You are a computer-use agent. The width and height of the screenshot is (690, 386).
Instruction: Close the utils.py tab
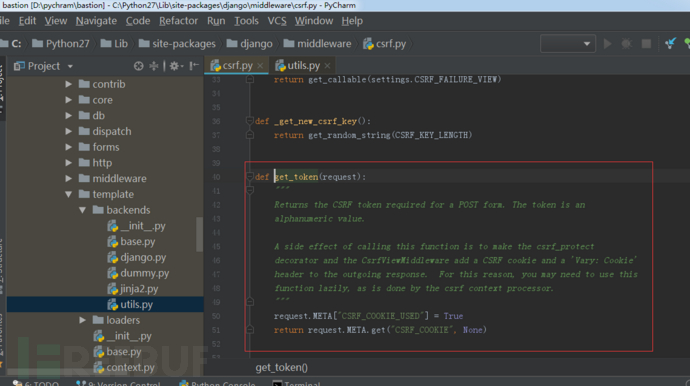[x=327, y=66]
